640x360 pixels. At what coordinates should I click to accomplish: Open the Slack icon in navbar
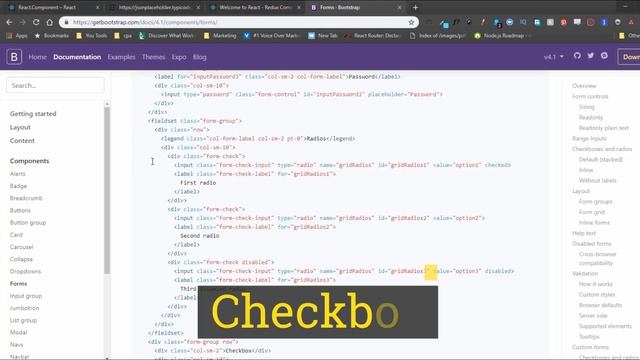604,56
